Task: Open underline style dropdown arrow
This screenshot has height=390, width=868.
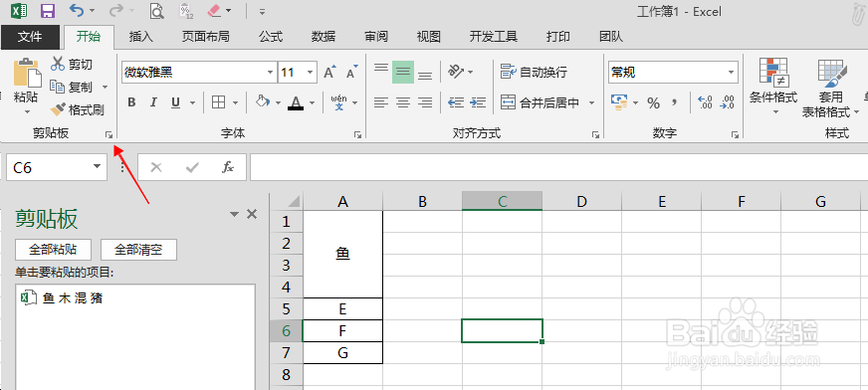Action: coord(193,102)
